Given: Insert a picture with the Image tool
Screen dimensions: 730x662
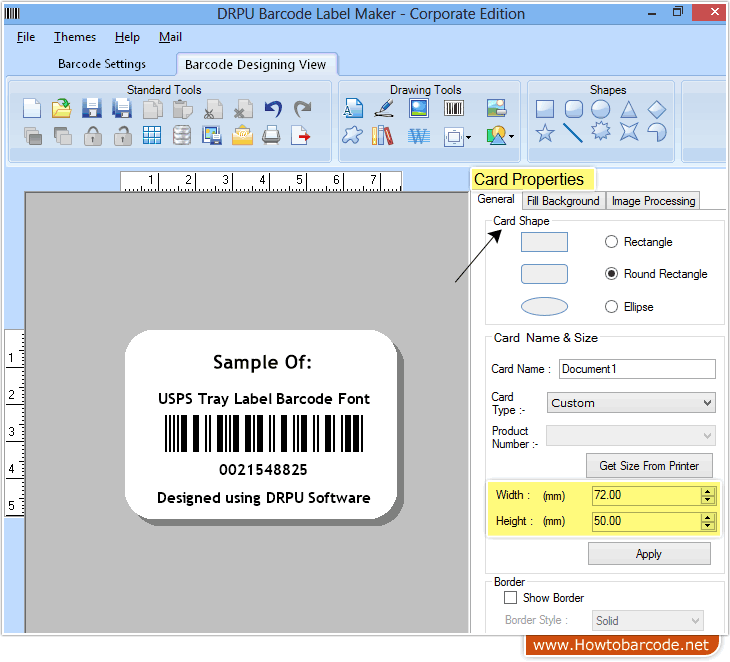Looking at the screenshot, I should pos(419,108).
